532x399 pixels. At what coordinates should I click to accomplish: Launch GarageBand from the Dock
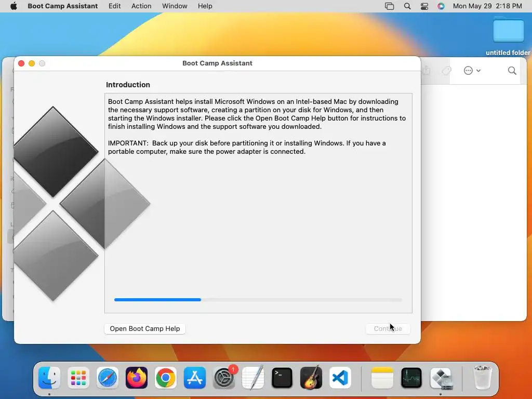311,378
